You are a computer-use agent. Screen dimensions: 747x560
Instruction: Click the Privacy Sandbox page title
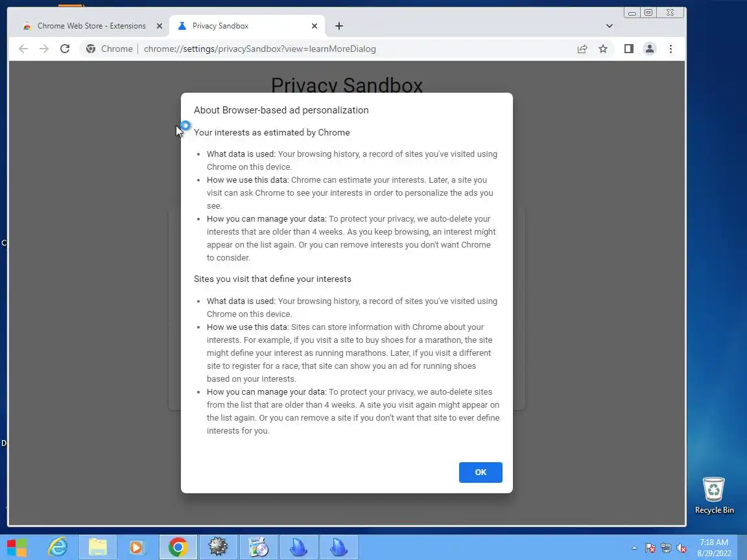[347, 86]
